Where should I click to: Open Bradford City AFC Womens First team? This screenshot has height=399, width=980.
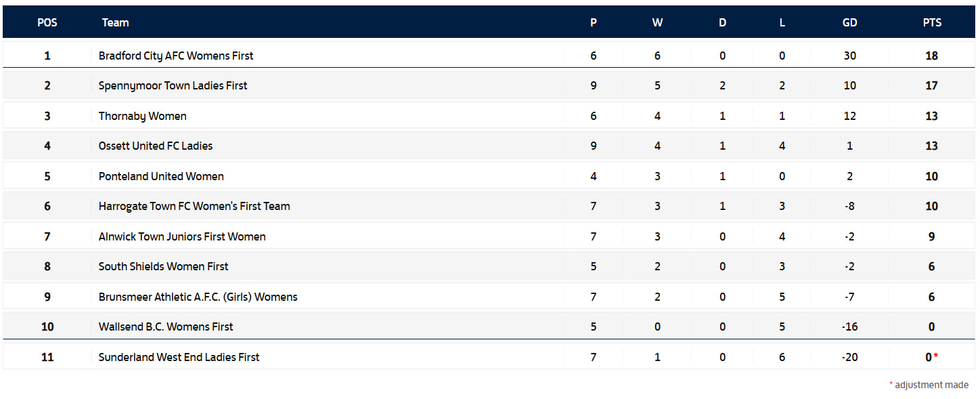click(176, 56)
